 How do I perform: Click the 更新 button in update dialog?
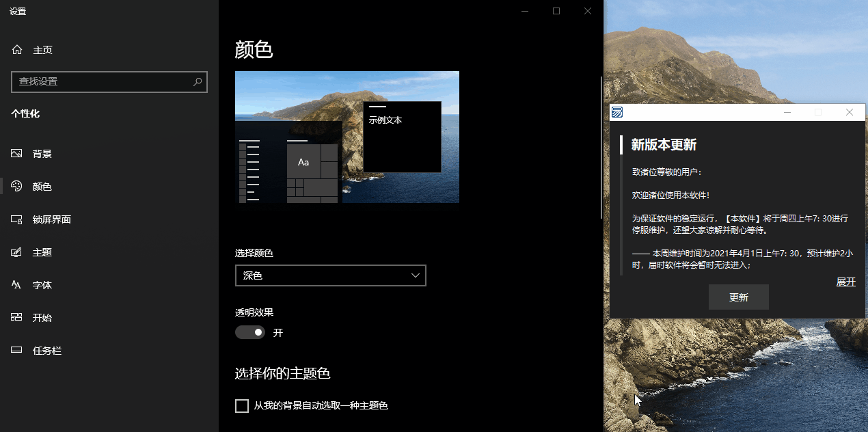point(739,297)
